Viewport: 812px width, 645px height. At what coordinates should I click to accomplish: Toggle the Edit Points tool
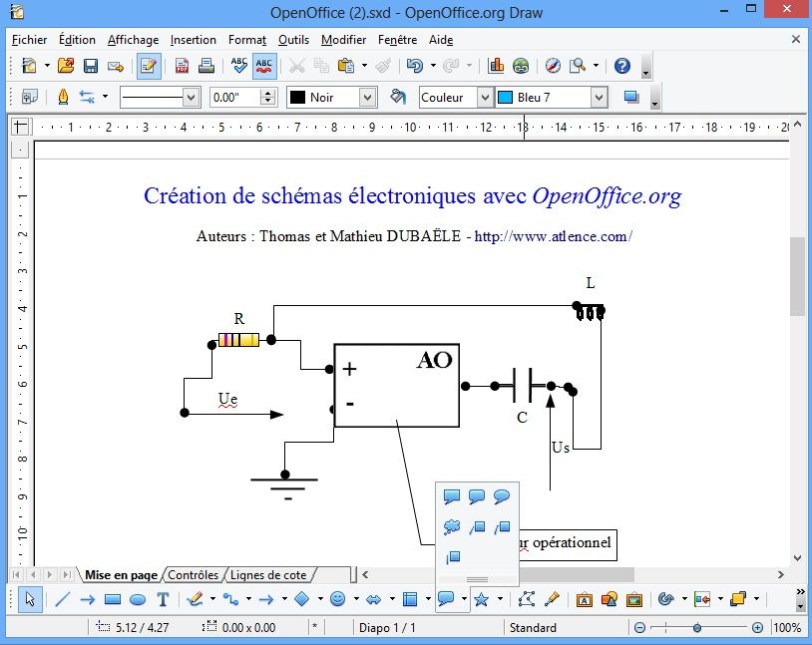tap(527, 599)
